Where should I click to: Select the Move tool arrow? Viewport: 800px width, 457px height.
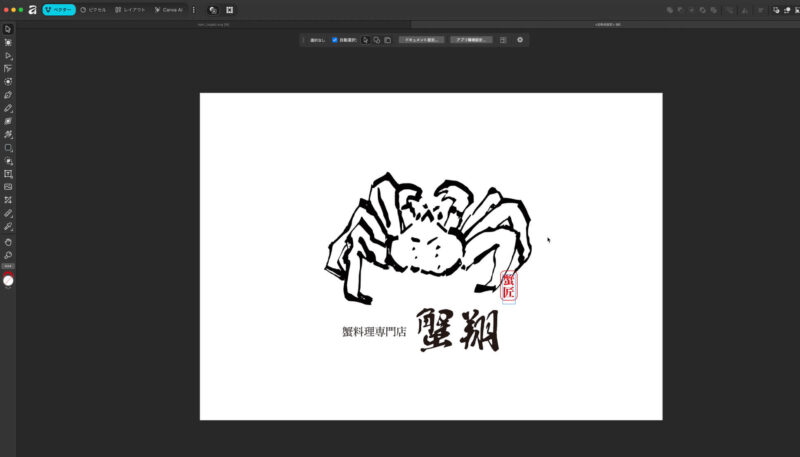(8, 29)
